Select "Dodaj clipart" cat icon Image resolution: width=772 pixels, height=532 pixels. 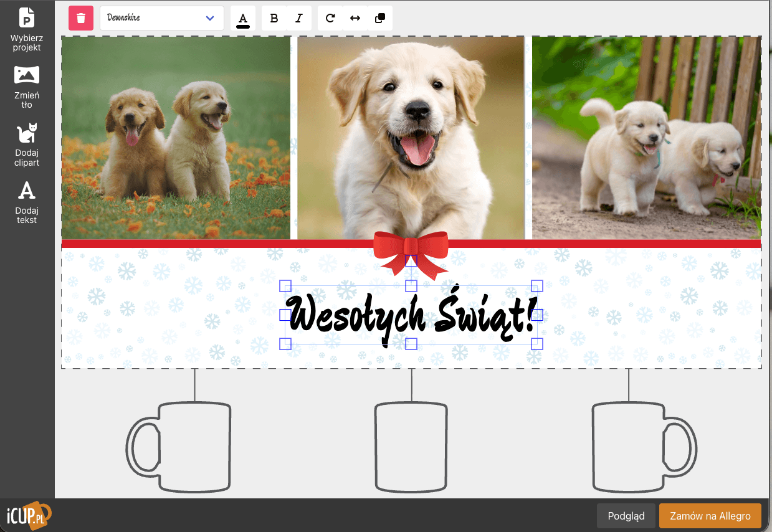26,143
